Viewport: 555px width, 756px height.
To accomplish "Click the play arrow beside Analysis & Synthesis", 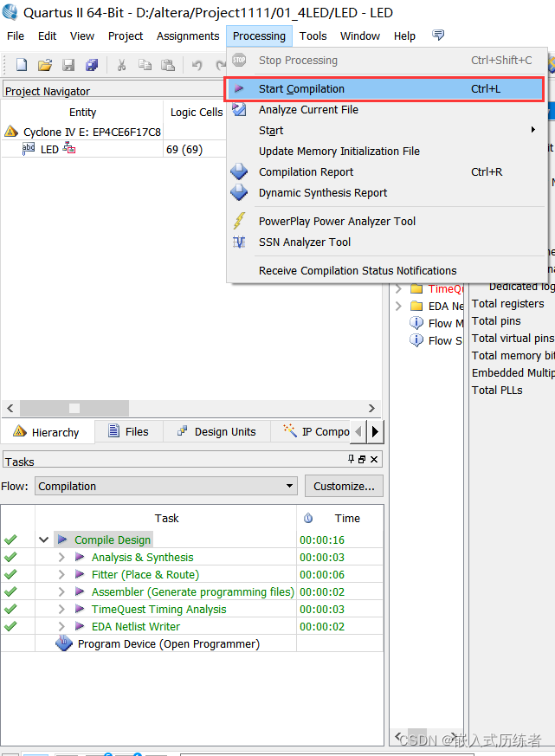I will click(x=80, y=557).
